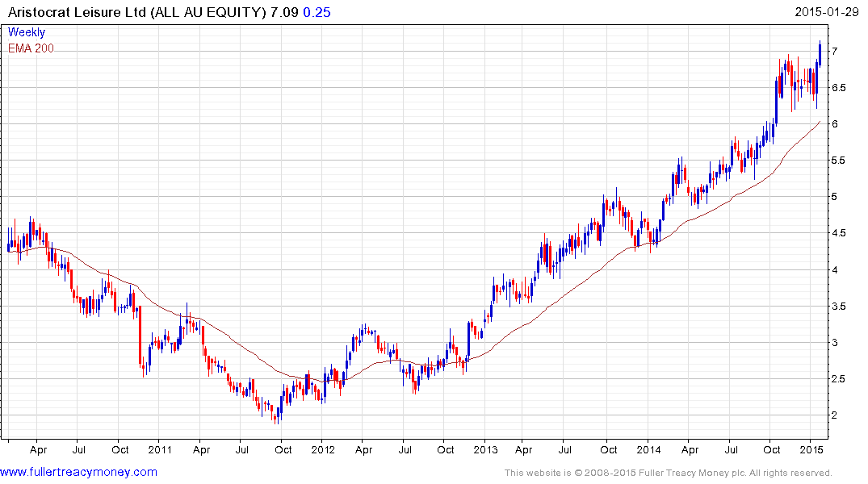
Task: Click the 6.5 price axis label
Action: coord(838,88)
